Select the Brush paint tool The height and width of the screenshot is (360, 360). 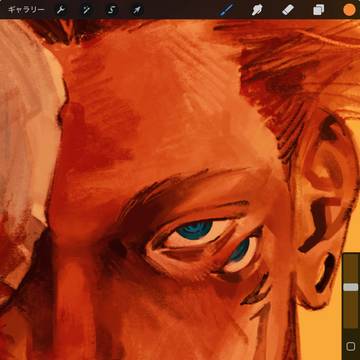226,10
